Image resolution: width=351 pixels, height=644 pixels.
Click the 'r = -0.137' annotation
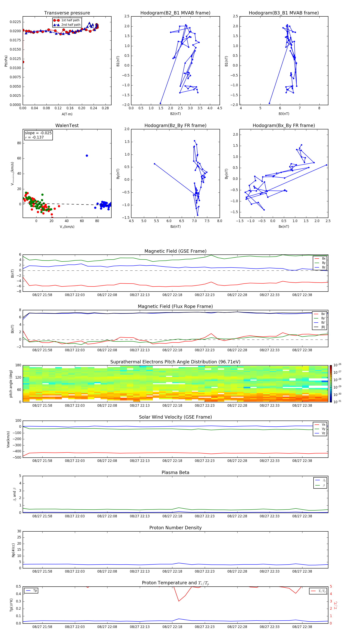click(x=35, y=137)
